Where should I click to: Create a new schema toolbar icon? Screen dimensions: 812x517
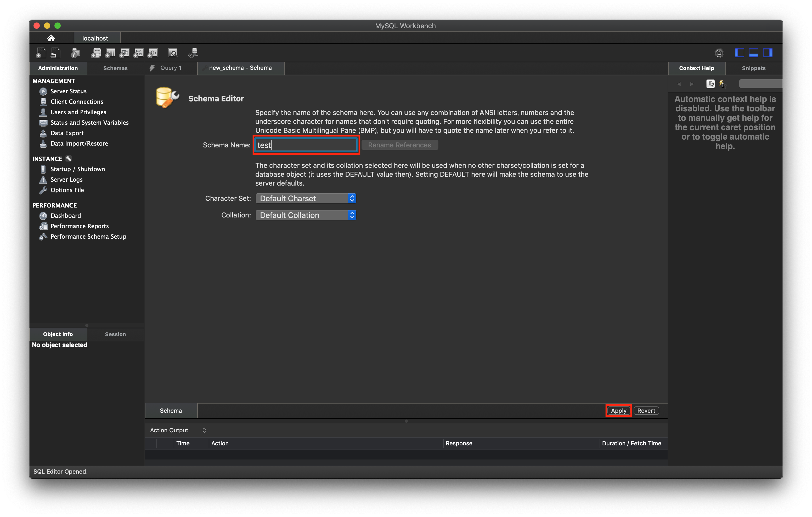[96, 53]
